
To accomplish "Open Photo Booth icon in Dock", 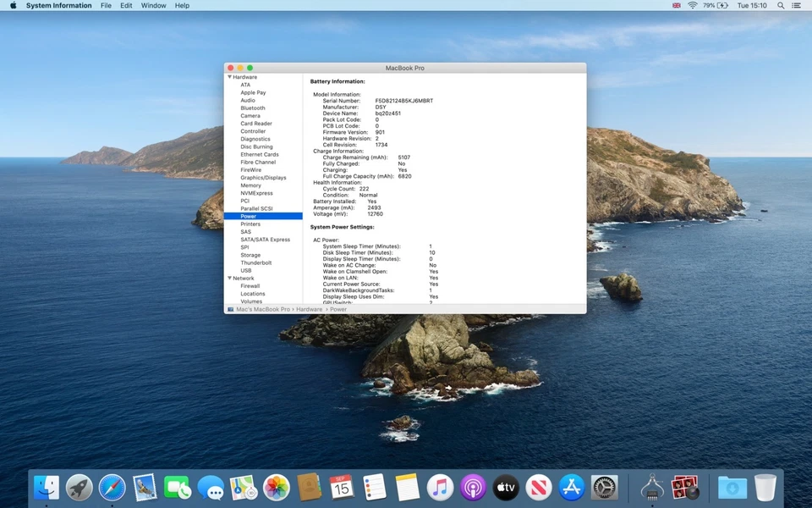I will [684, 488].
